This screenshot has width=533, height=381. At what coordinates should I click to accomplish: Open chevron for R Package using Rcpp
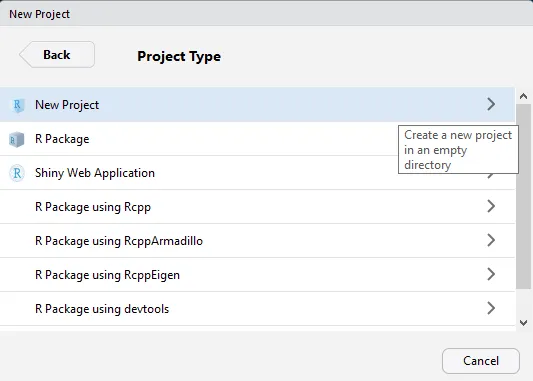(x=491, y=206)
